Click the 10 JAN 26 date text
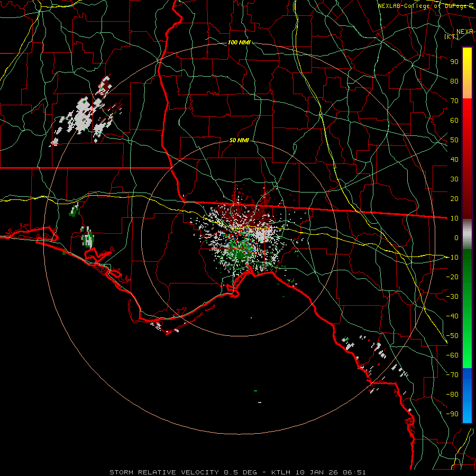Image resolution: width=476 pixels, height=476 pixels. click(317, 472)
